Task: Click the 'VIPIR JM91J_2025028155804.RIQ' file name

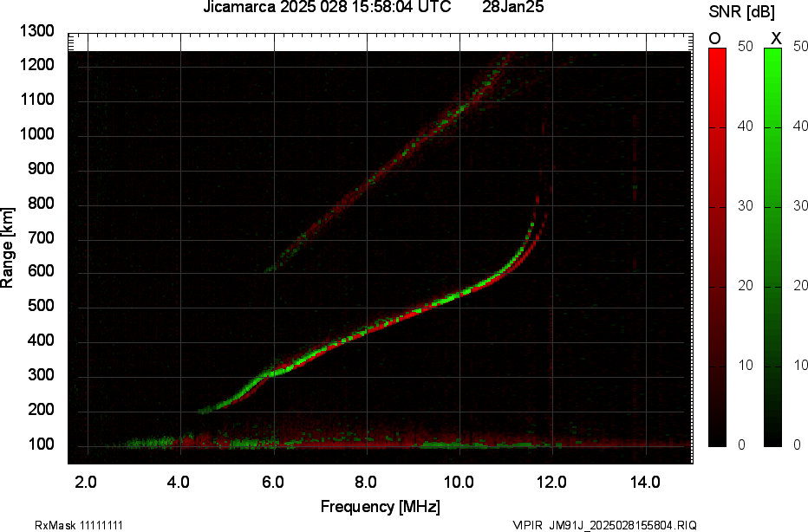Action: tap(604, 525)
